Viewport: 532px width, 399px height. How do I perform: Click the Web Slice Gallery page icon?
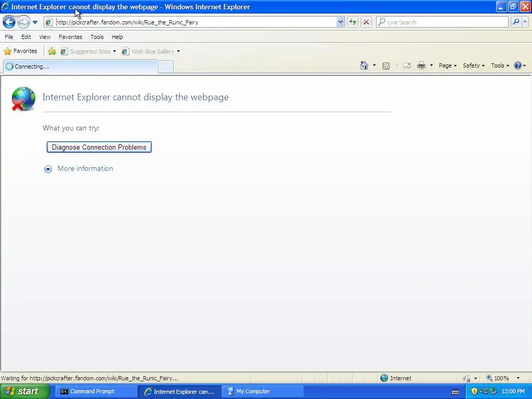125,51
